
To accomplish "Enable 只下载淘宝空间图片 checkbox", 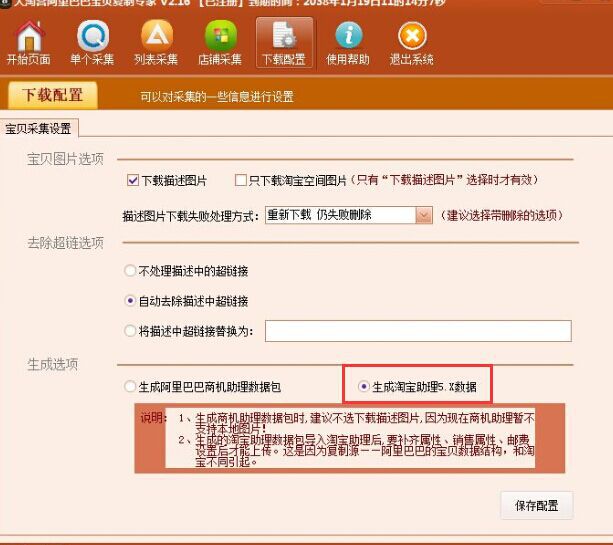I will pyautogui.click(x=240, y=180).
